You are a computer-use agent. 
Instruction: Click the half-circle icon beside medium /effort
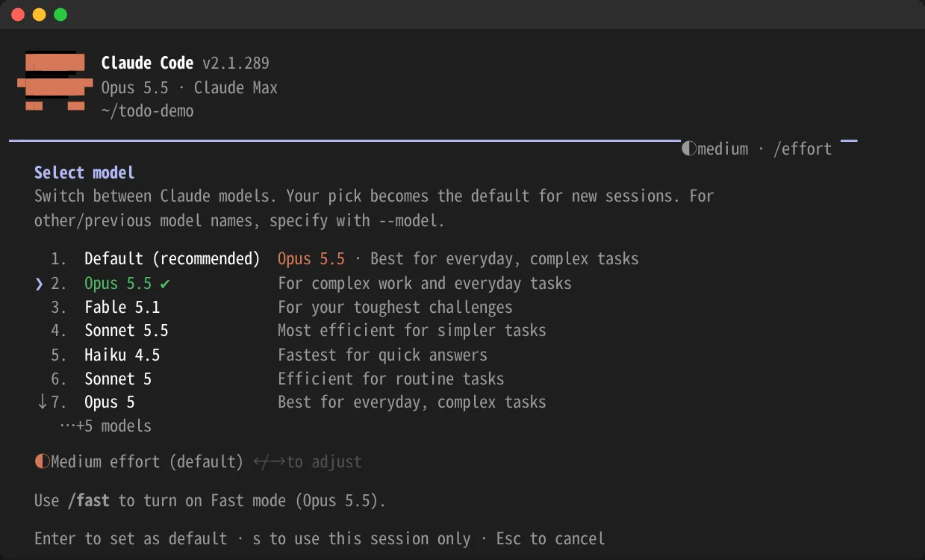[688, 149]
